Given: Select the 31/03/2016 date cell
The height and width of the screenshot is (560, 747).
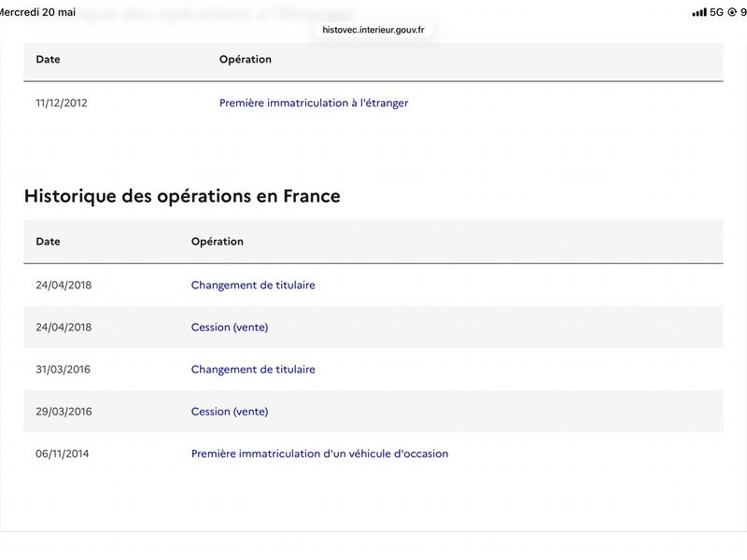Looking at the screenshot, I should [63, 369].
